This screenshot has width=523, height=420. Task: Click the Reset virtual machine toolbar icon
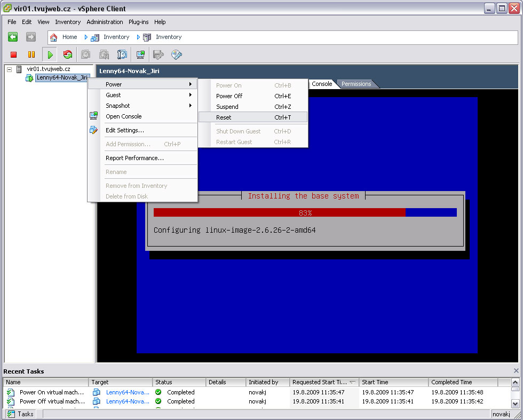(67, 54)
